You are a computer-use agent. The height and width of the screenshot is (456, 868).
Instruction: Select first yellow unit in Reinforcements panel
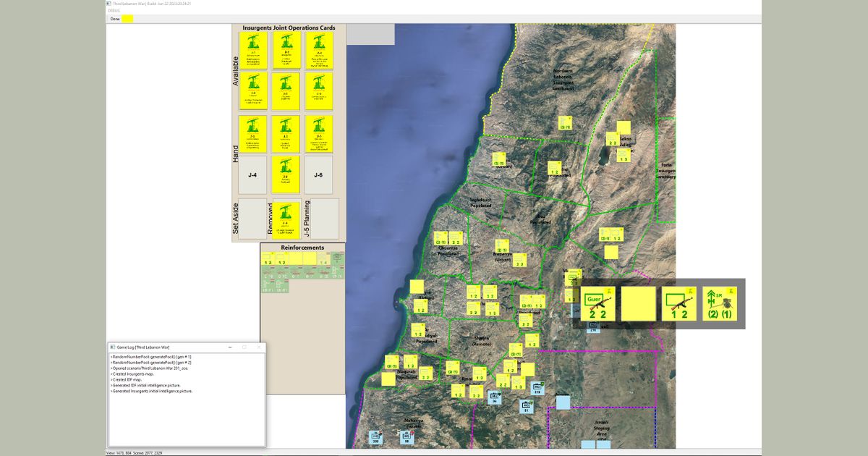click(267, 259)
